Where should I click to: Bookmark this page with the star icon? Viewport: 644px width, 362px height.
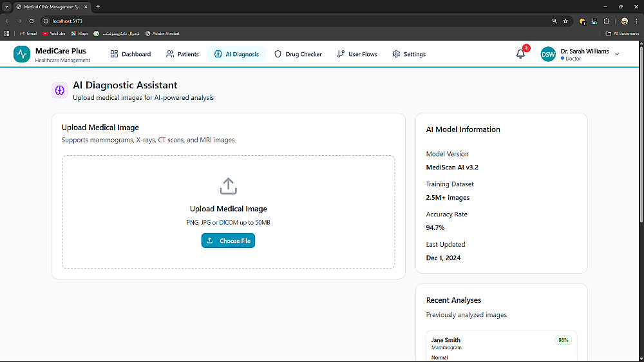click(565, 21)
